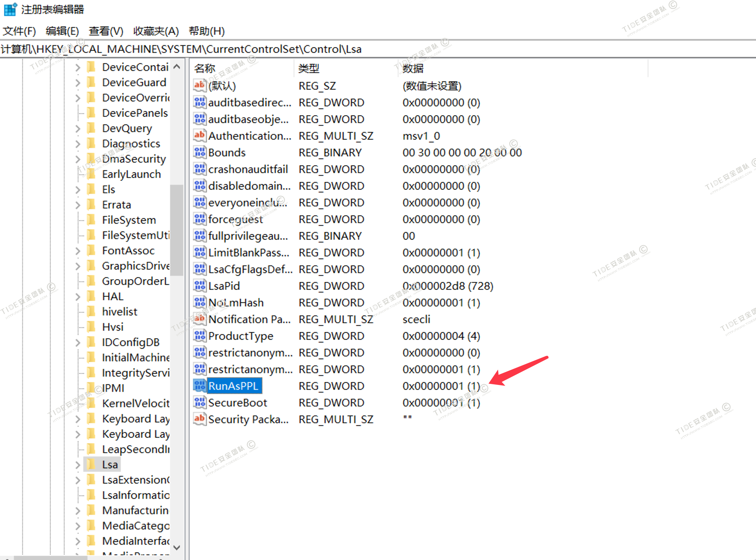Click the DeviceGuard folder icon

pyautogui.click(x=91, y=82)
